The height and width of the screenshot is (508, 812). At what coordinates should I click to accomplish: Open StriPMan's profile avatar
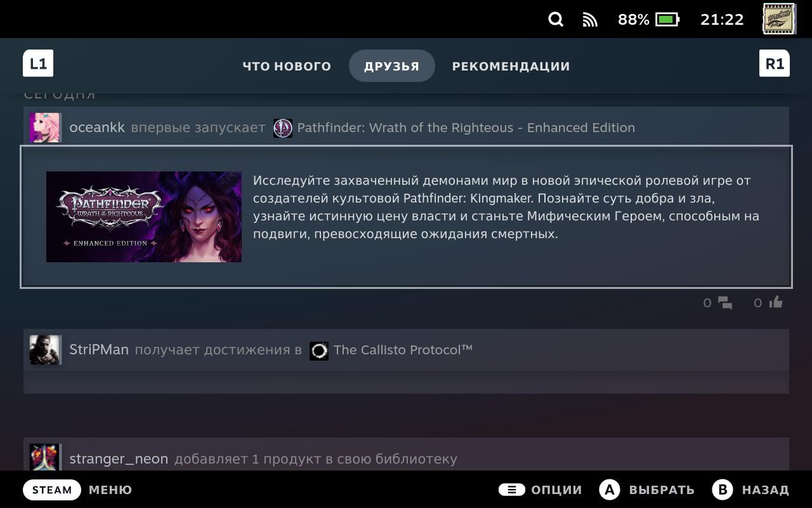45,350
